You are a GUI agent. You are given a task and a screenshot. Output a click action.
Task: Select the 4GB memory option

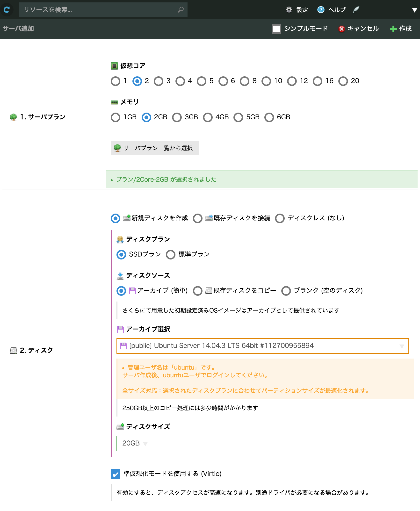coord(208,117)
